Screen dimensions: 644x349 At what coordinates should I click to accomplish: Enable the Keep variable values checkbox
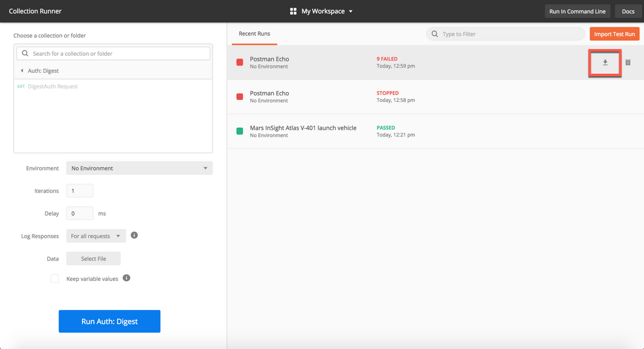click(x=55, y=279)
